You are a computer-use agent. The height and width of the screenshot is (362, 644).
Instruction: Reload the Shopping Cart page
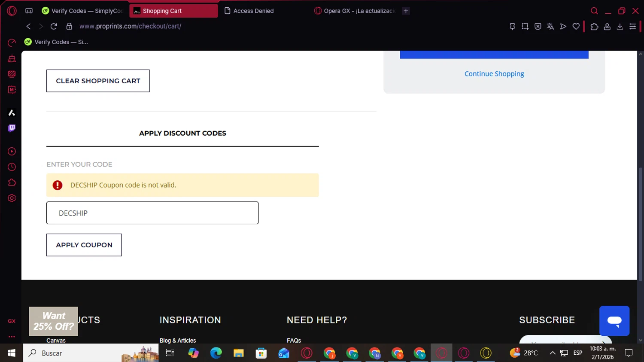tap(54, 26)
